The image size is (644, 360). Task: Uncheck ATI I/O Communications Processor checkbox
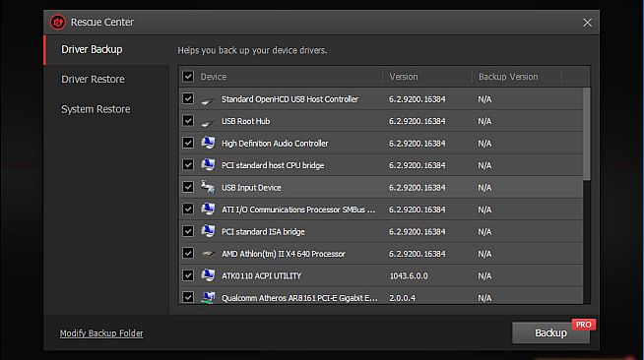click(188, 210)
